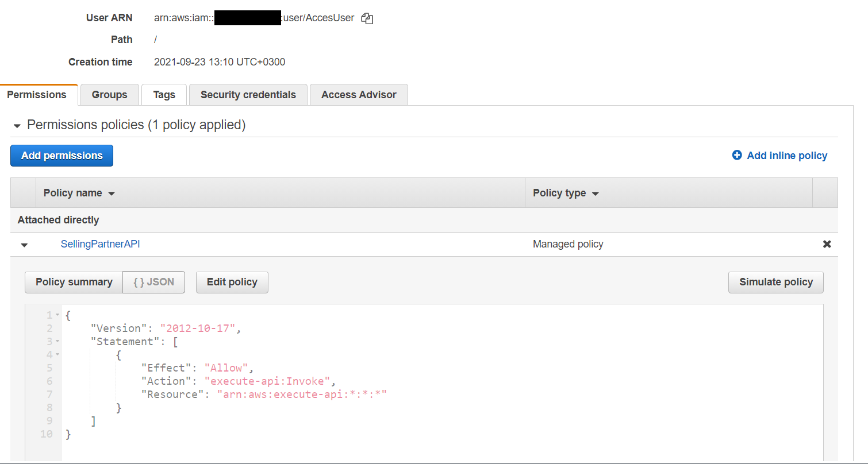868x464 pixels.
Task: Open the Policy type sort dropdown
Action: tap(595, 193)
